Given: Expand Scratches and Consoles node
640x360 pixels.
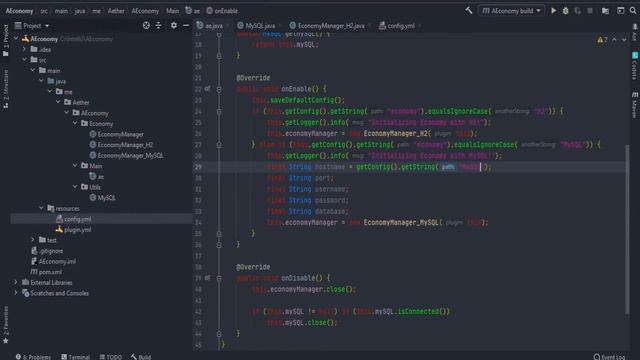Looking at the screenshot, I should (x=16, y=293).
